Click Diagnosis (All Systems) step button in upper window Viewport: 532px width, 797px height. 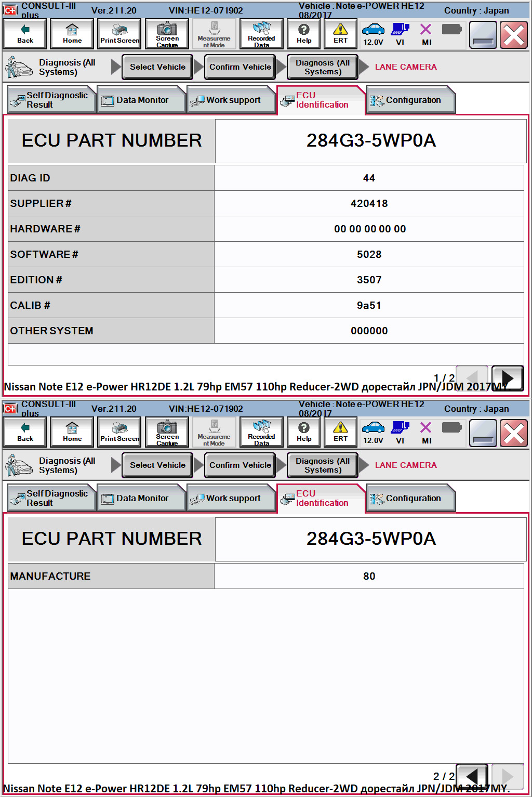click(323, 67)
